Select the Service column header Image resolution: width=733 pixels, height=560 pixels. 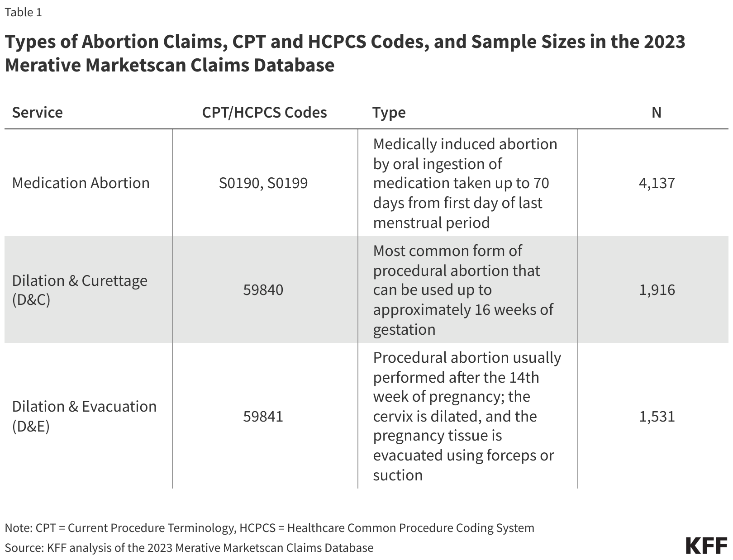coord(38,112)
